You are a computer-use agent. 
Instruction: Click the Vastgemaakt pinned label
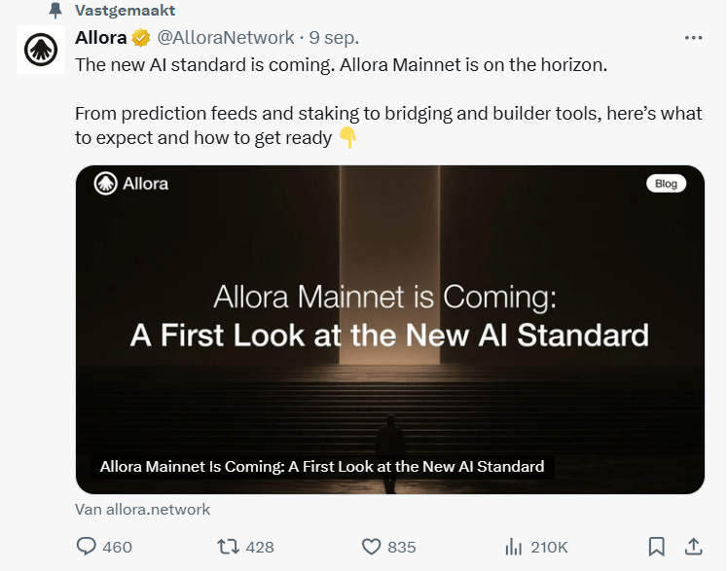pos(125,10)
